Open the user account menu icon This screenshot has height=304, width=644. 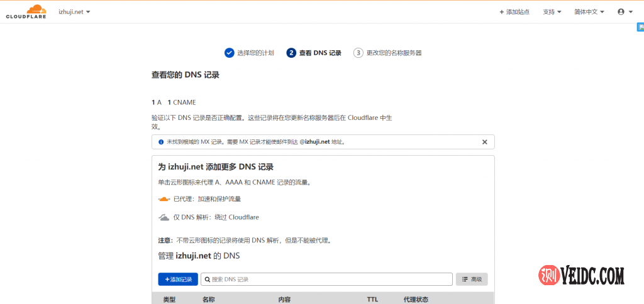[625, 12]
